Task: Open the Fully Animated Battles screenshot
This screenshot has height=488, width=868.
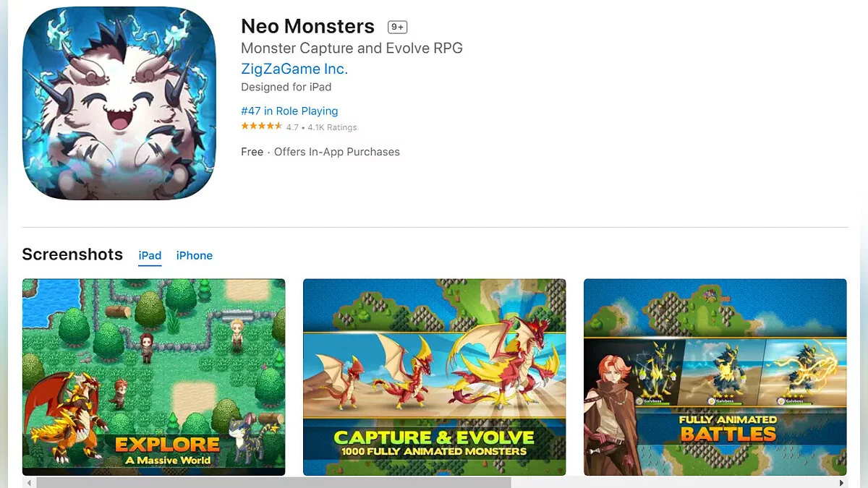Action: point(715,377)
